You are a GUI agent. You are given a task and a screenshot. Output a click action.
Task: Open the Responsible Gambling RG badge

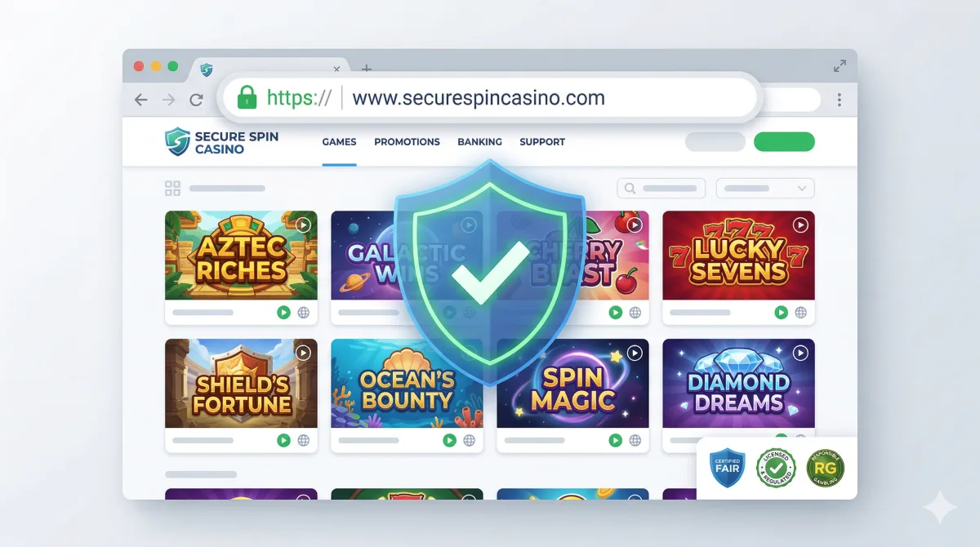(x=825, y=469)
